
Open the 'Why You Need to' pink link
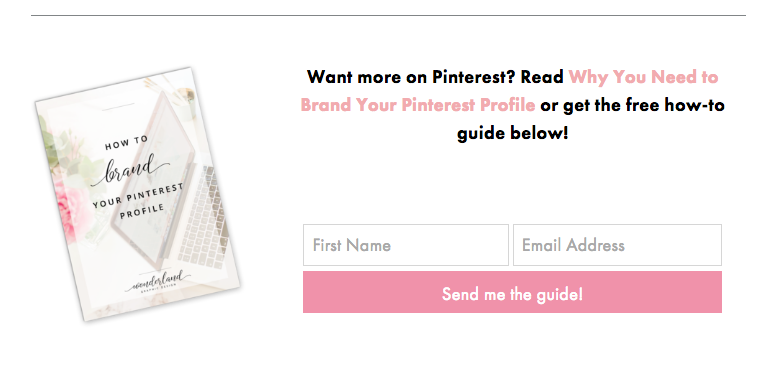pos(644,77)
